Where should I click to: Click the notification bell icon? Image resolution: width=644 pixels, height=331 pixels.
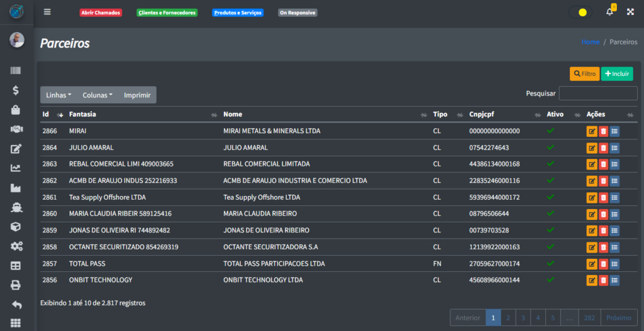609,12
